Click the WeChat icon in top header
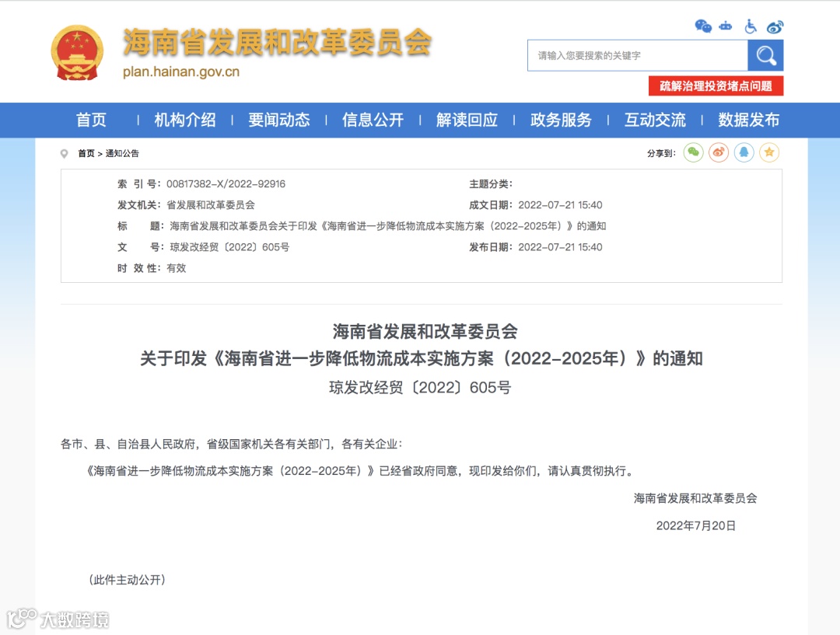840x635 pixels. coord(703,26)
